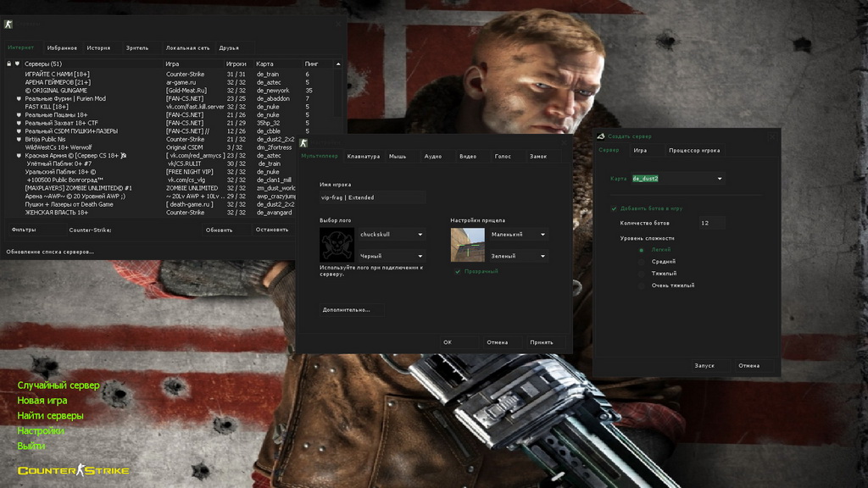Viewport: 868px width, 488px height.
Task: Switch to Игра tab in Создать сервер
Action: pyautogui.click(x=640, y=151)
